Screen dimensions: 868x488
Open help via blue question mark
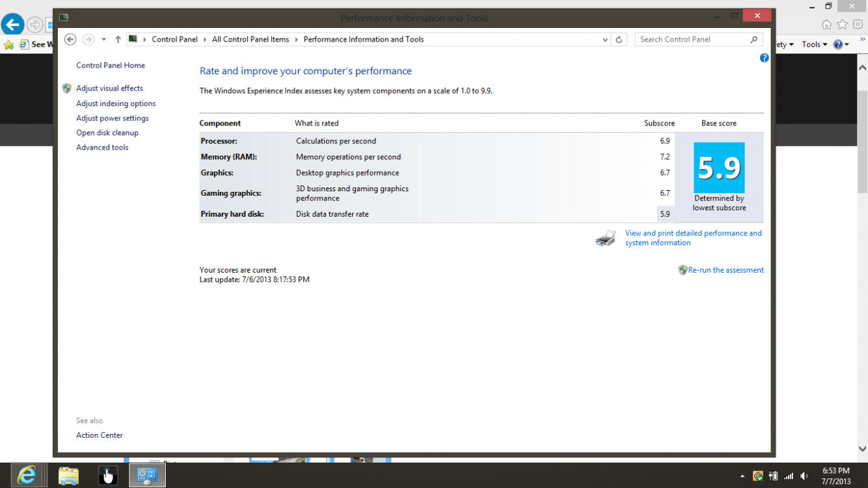tap(764, 58)
